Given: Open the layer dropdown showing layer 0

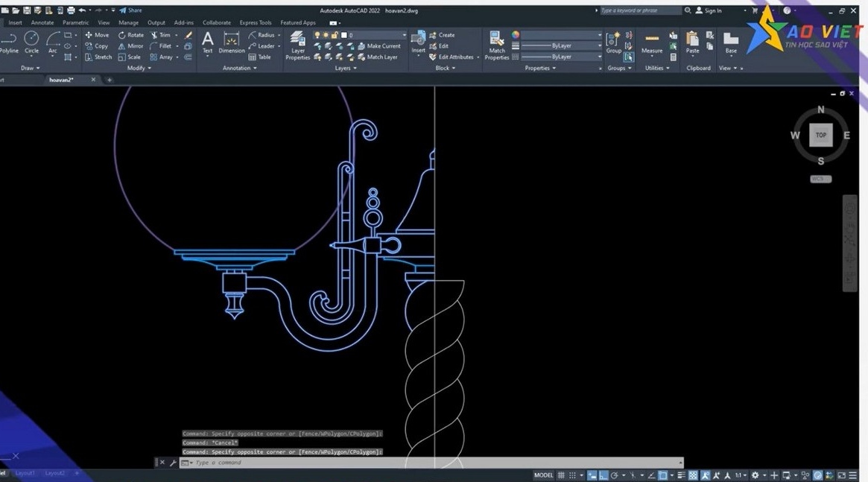Looking at the screenshot, I should 373,34.
